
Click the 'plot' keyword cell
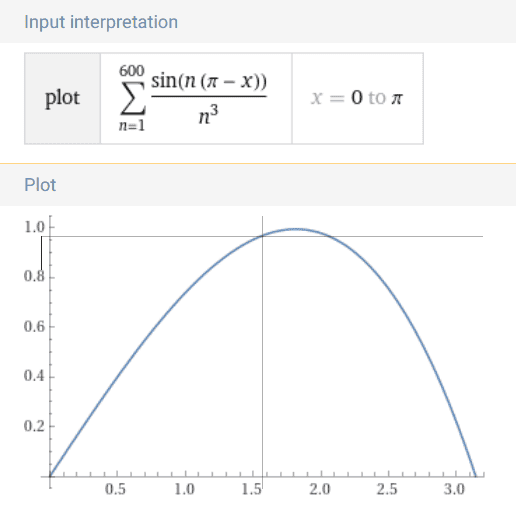62,98
